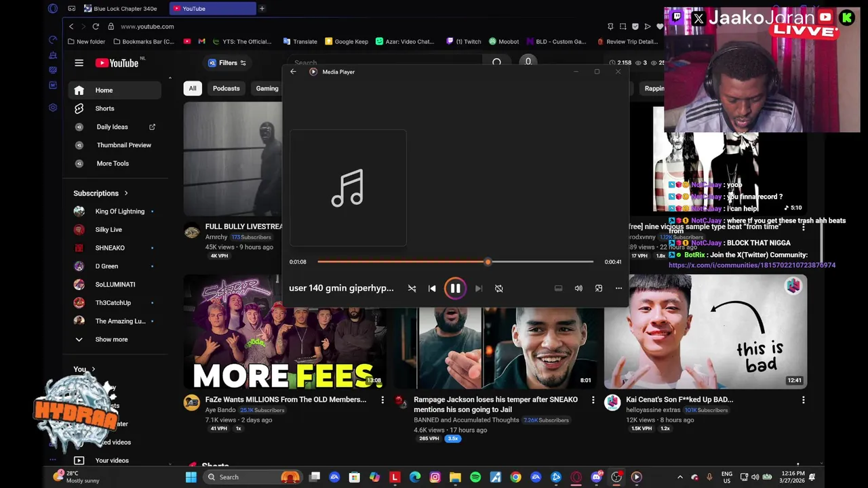Open the Google Keep bookmark
868x488 pixels.
click(347, 41)
